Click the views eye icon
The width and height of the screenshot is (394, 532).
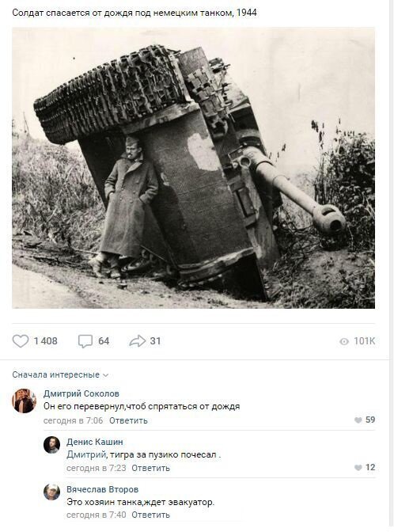click(x=344, y=341)
